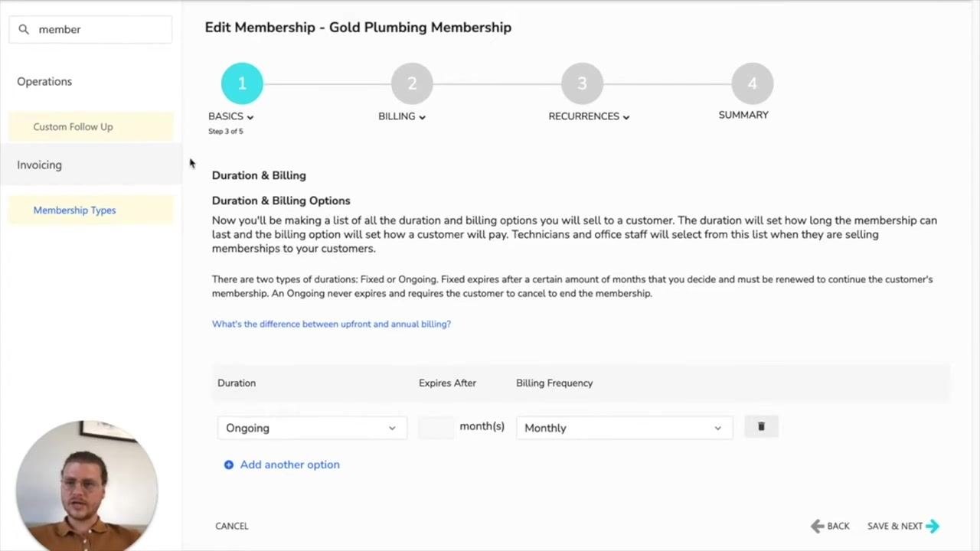Click the "month(s)" unit label
This screenshot has width=980, height=551.
coord(482,426)
